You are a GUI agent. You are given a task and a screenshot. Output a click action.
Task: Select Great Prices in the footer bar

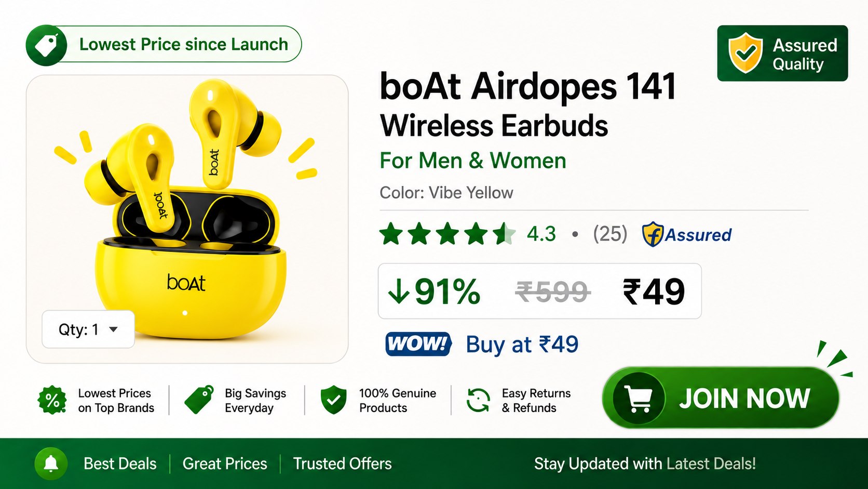(225, 464)
